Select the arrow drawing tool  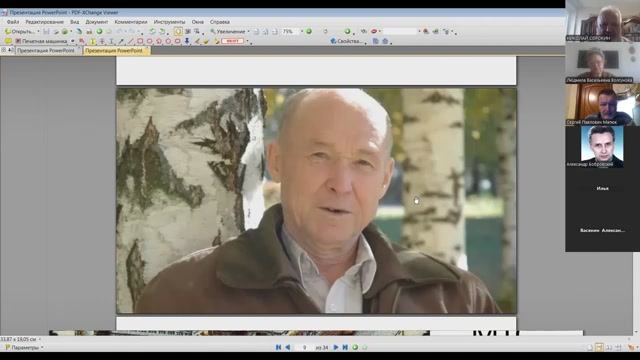[121, 41]
